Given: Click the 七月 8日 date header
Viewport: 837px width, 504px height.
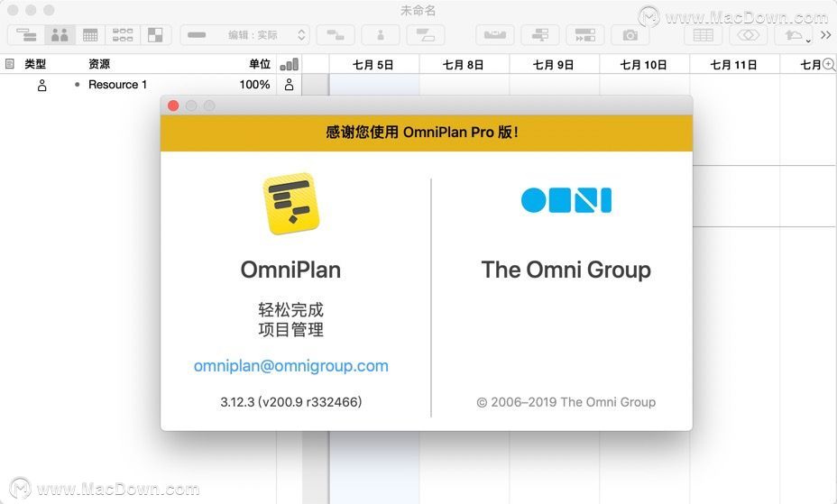Looking at the screenshot, I should (464, 65).
